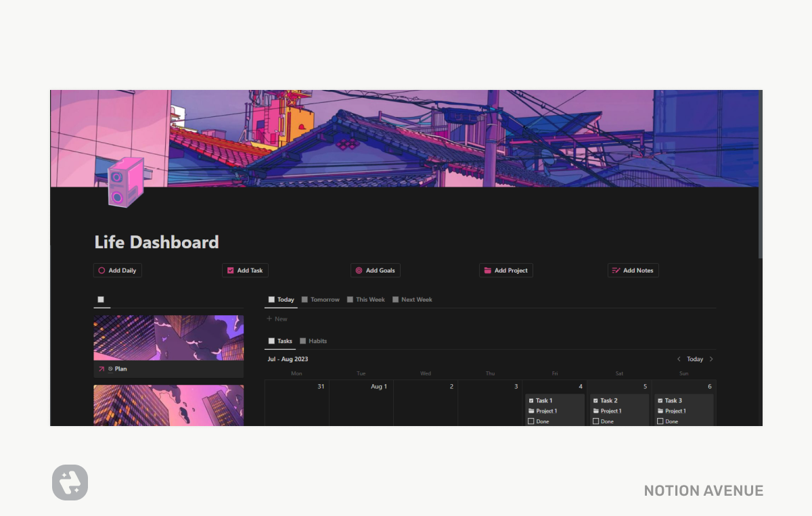Click the target icon beside Add Goals
812x516 pixels.
[x=359, y=270]
